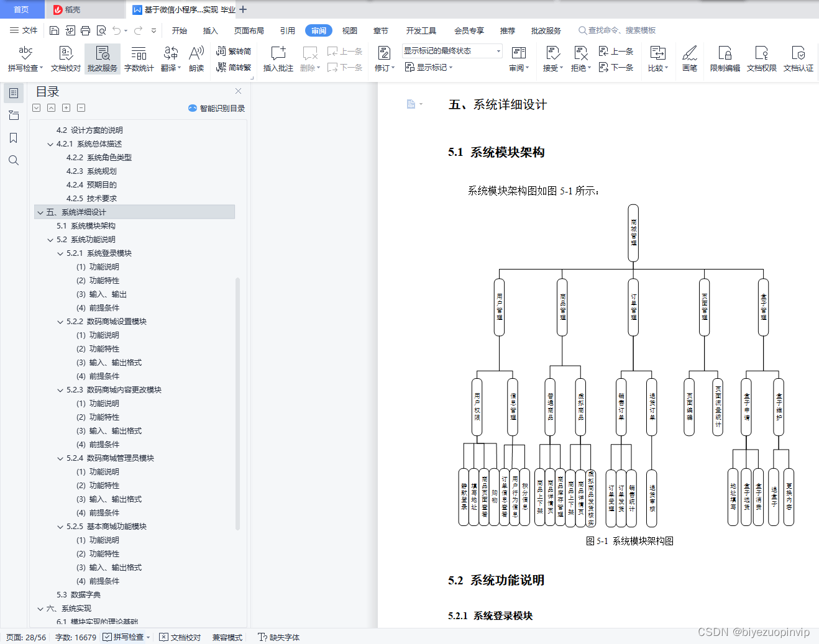This screenshot has height=644, width=819.
Task: Switch to the 页面布局 ribbon tab
Action: point(249,30)
